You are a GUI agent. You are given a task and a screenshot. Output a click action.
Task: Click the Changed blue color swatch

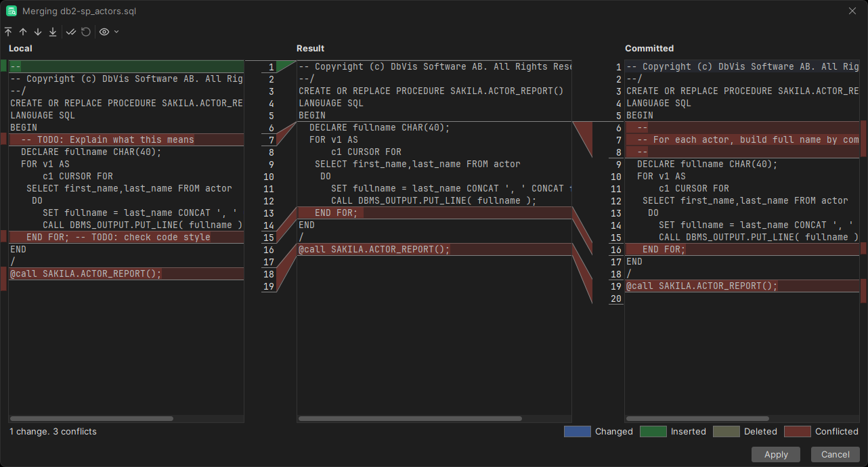click(x=577, y=431)
